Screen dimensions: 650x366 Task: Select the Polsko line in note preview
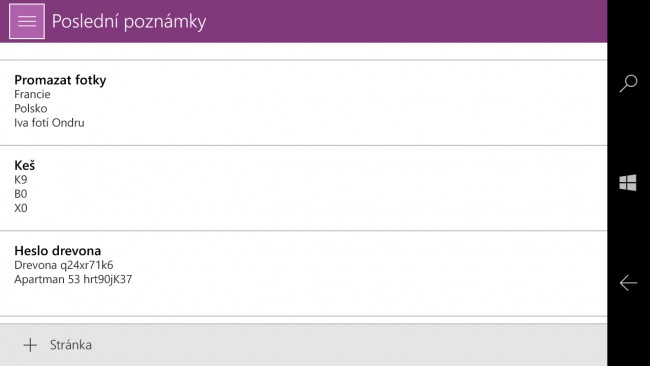(x=31, y=109)
